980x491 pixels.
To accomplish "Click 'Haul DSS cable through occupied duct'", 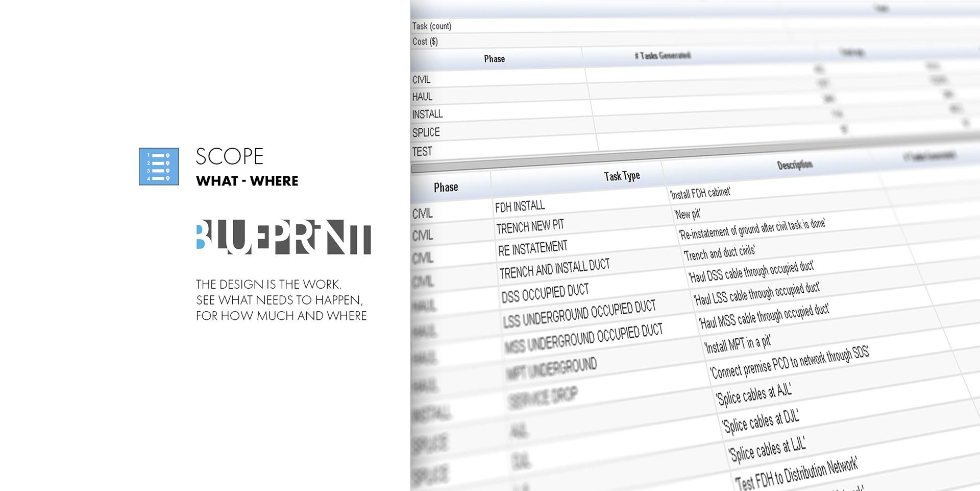I will tap(751, 271).
